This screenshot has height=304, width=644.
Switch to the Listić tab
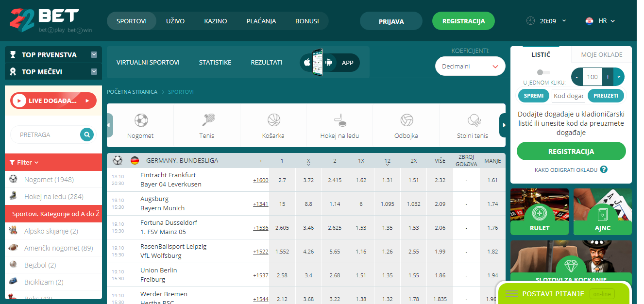pyautogui.click(x=541, y=54)
